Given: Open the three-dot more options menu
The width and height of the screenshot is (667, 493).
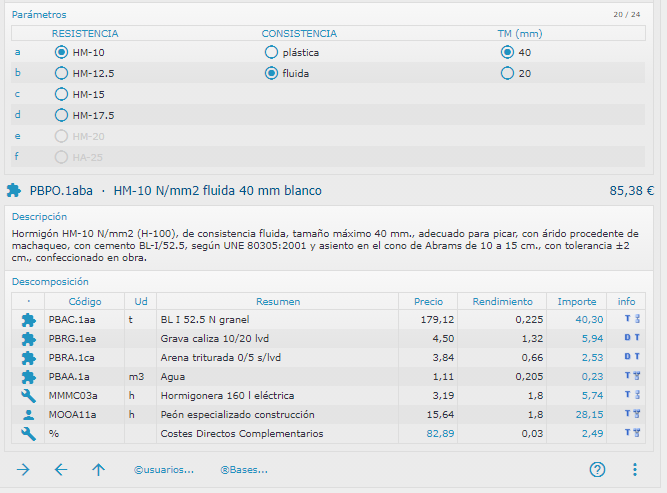Looking at the screenshot, I should tap(634, 469).
